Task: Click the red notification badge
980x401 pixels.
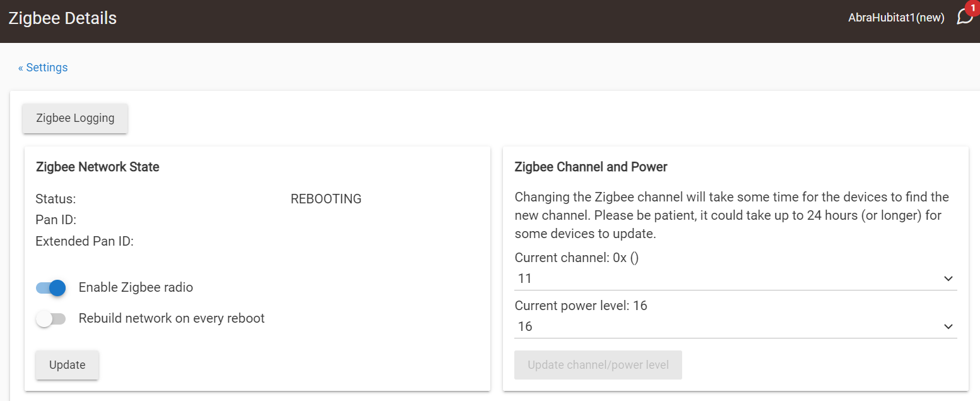Action: pos(972,8)
